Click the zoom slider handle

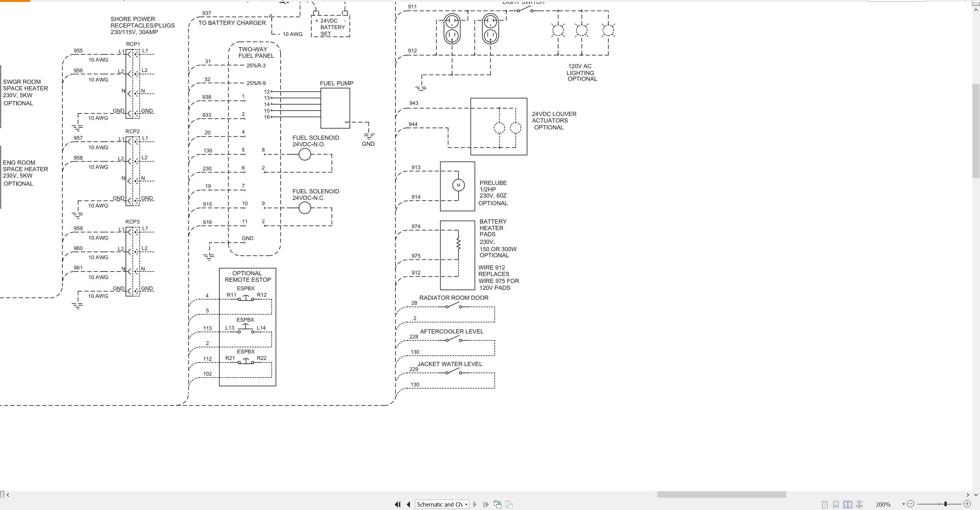946,504
